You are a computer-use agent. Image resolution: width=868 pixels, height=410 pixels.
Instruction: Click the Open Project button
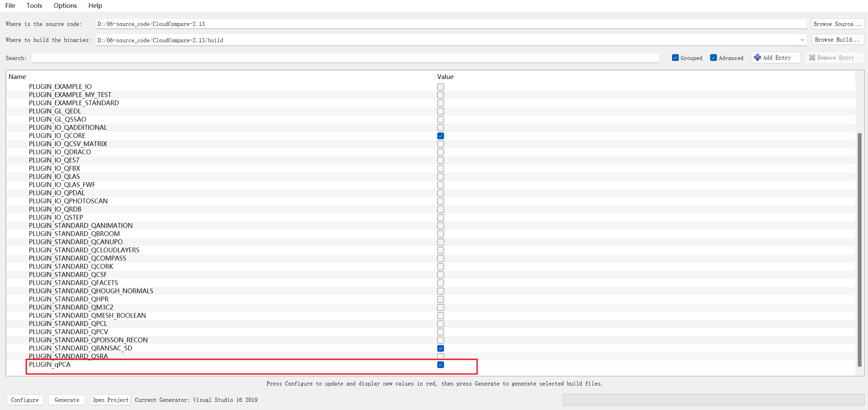tap(111, 400)
